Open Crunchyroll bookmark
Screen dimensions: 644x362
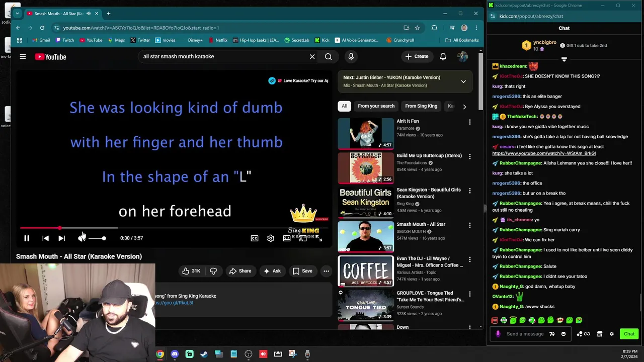pos(400,40)
